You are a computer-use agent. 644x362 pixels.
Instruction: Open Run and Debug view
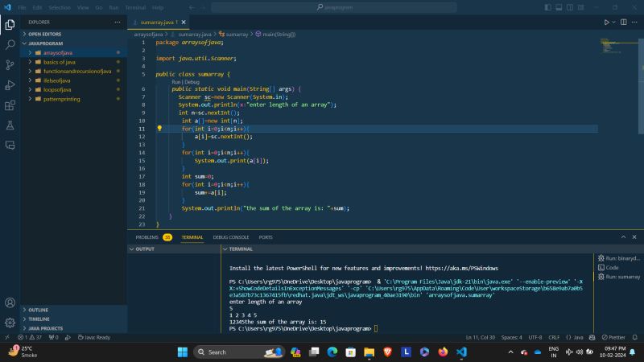[x=10, y=85]
